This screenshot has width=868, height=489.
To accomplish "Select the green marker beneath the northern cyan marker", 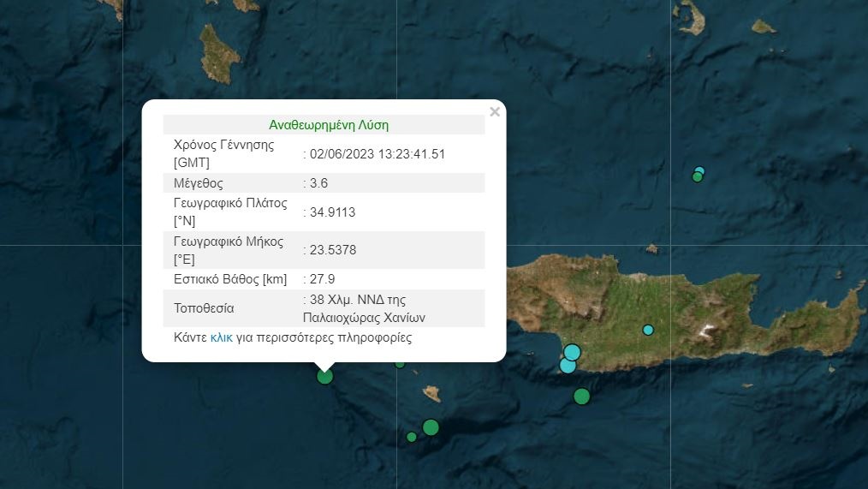I will click(698, 177).
